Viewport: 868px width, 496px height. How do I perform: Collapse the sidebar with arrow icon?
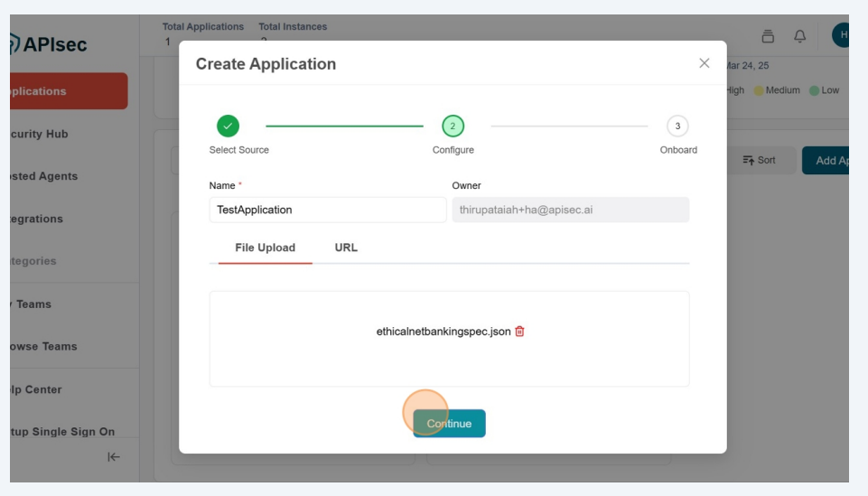pyautogui.click(x=114, y=456)
